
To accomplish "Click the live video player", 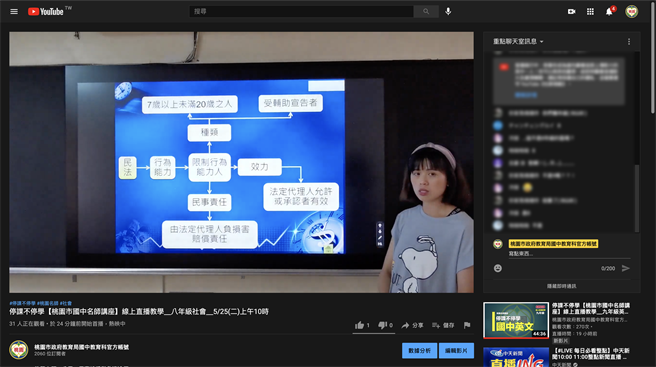I will coord(241,162).
